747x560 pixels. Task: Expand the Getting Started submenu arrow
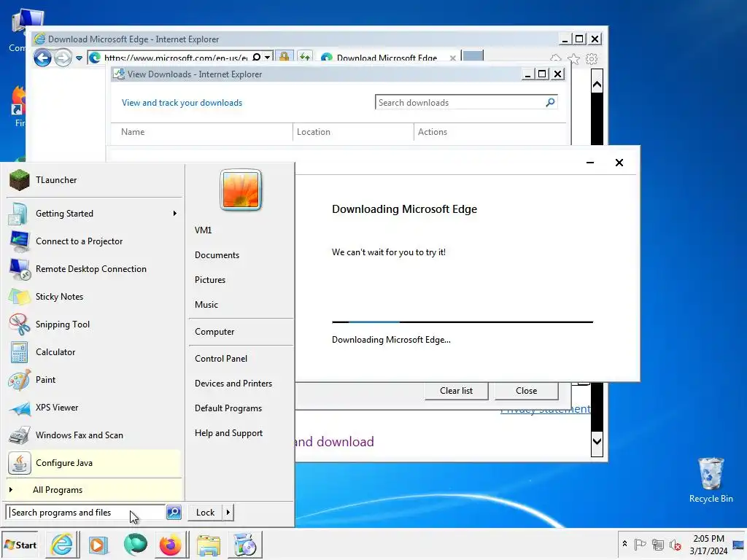[x=175, y=214]
